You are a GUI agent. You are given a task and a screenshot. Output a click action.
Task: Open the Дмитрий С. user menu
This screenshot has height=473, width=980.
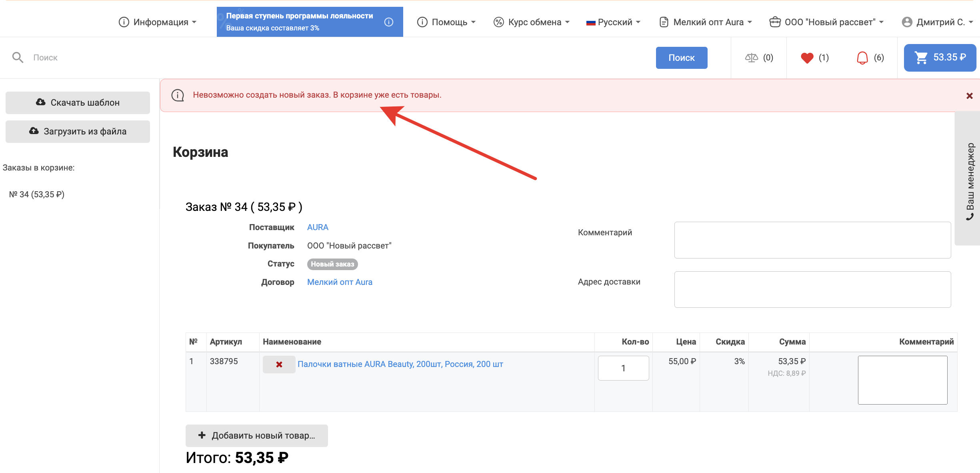(937, 22)
